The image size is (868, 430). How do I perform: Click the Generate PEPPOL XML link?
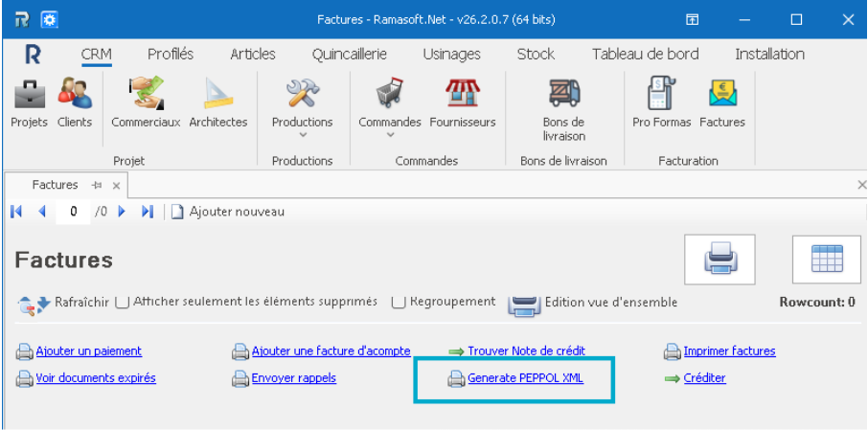click(x=525, y=378)
